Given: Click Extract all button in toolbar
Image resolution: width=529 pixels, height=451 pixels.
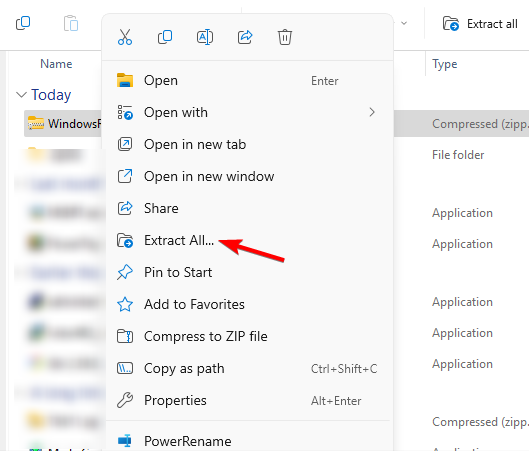Looking at the screenshot, I should click(x=480, y=24).
